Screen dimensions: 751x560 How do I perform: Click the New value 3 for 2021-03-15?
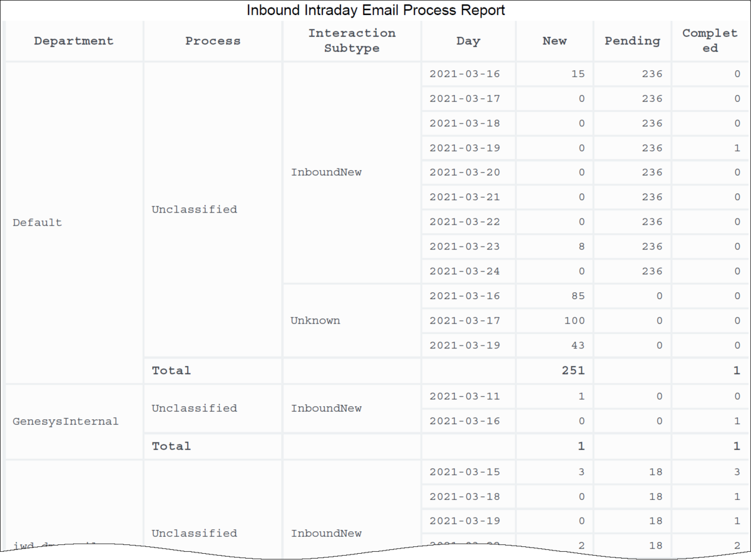554,472
